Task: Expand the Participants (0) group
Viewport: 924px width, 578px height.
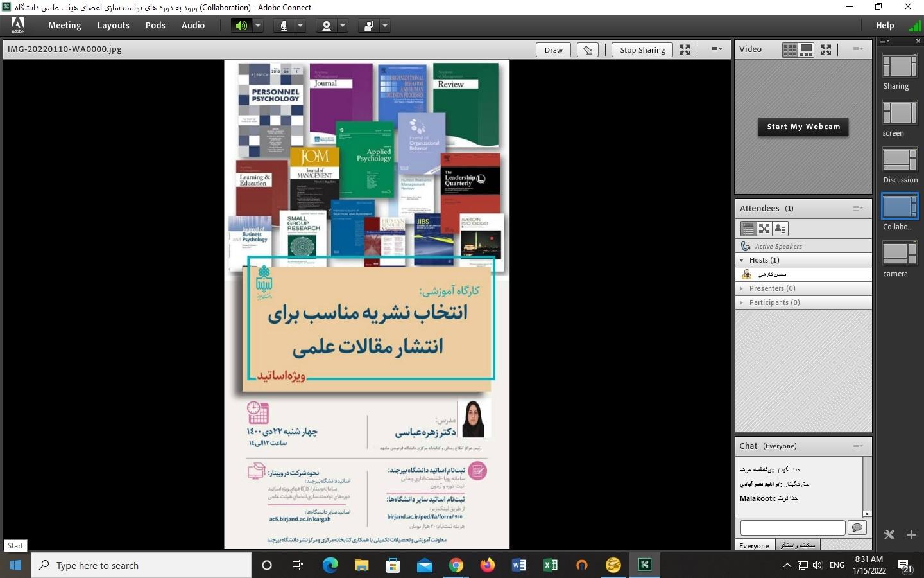Action: (x=742, y=302)
